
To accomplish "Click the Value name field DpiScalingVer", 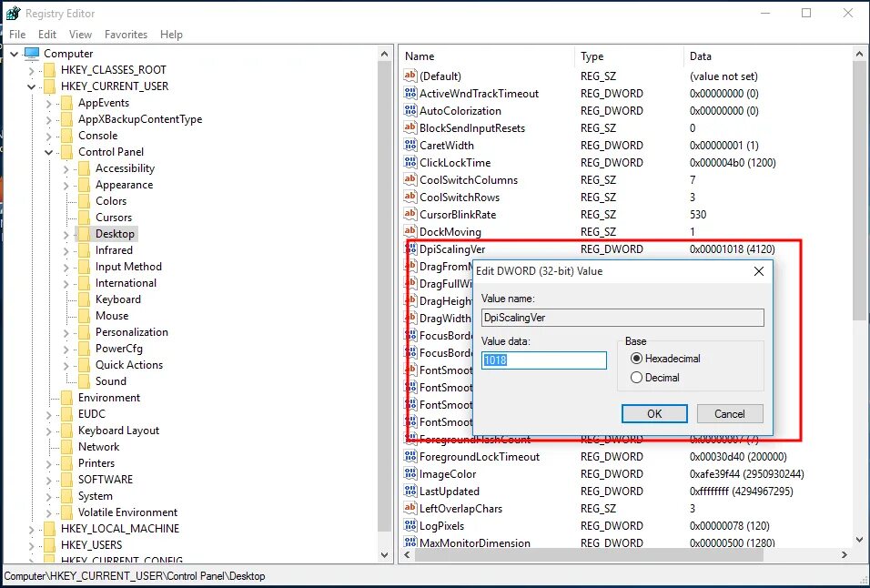I will (x=622, y=318).
